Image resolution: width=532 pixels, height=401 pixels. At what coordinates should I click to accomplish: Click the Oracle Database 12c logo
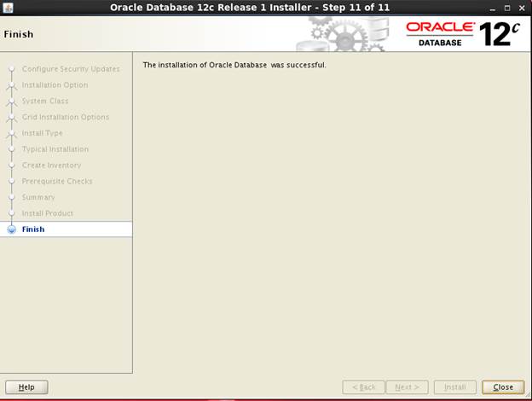point(463,34)
